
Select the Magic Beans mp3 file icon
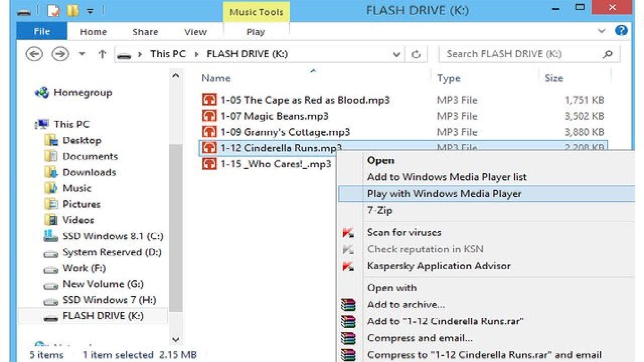pos(209,116)
